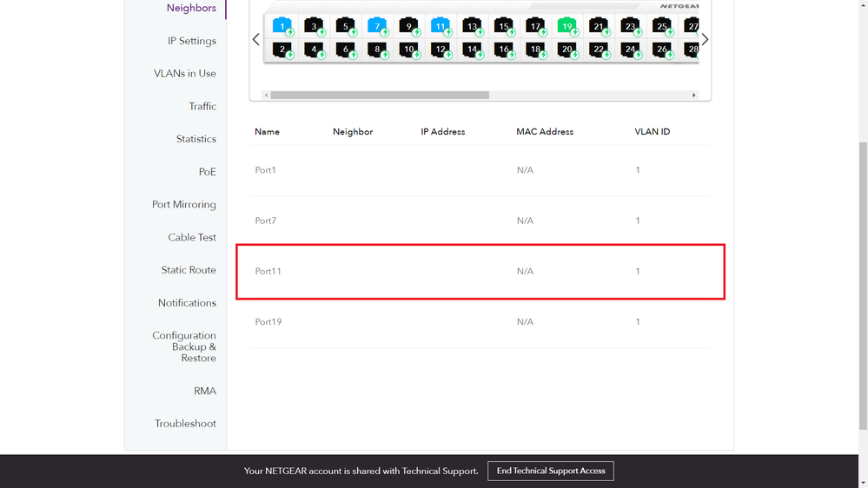
Task: Select port 20 on the switch diagram
Action: pos(567,49)
